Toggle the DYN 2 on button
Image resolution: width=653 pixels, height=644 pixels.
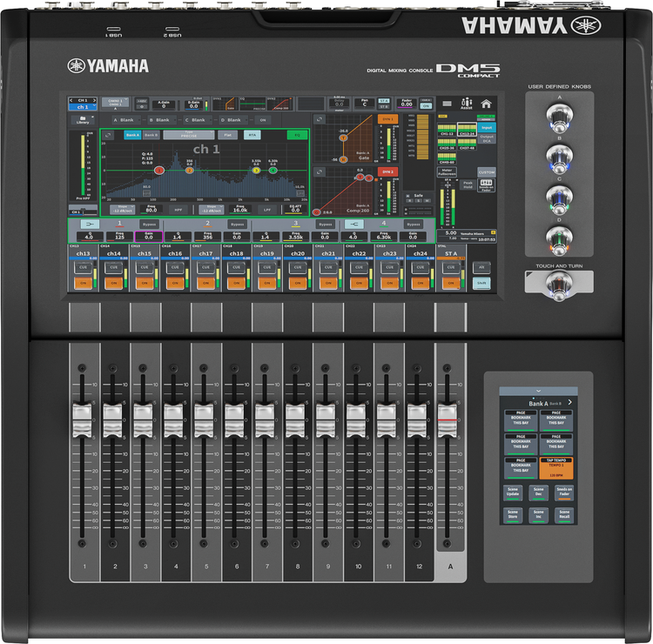pyautogui.click(x=387, y=171)
